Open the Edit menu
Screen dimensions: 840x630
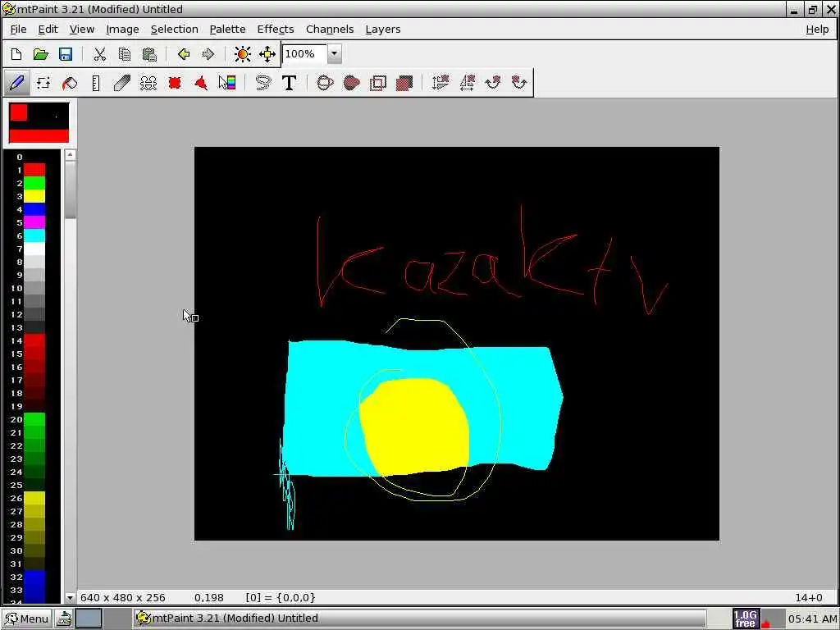coord(48,30)
